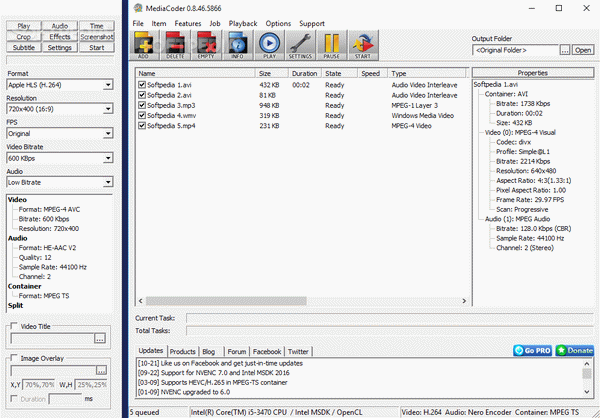Open the Video Bitrate dropdown
Image resolution: width=600 pixels, height=418 pixels.
(108, 158)
